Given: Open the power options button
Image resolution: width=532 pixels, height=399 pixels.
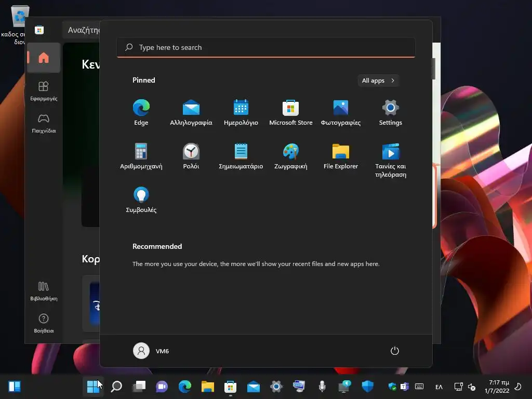Looking at the screenshot, I should [x=395, y=351].
